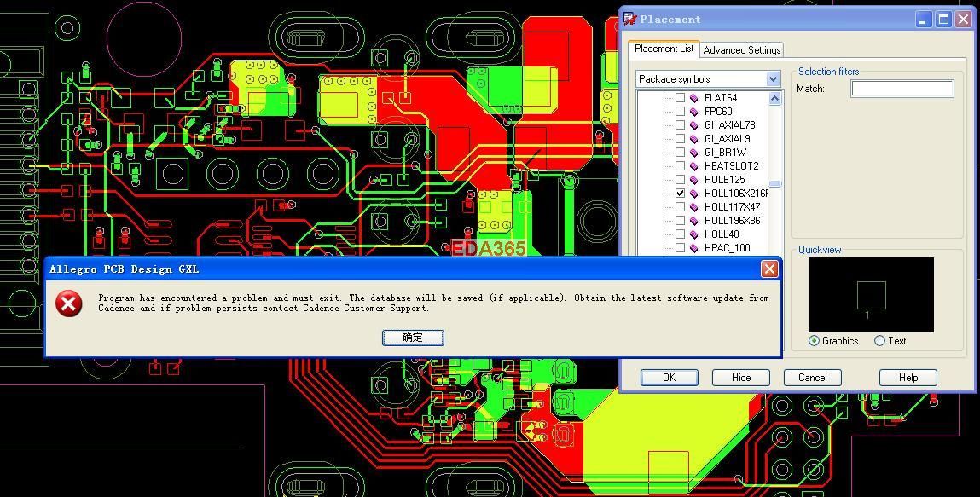This screenshot has width=980, height=497.
Task: Minimize the Placement window
Action: (925, 20)
